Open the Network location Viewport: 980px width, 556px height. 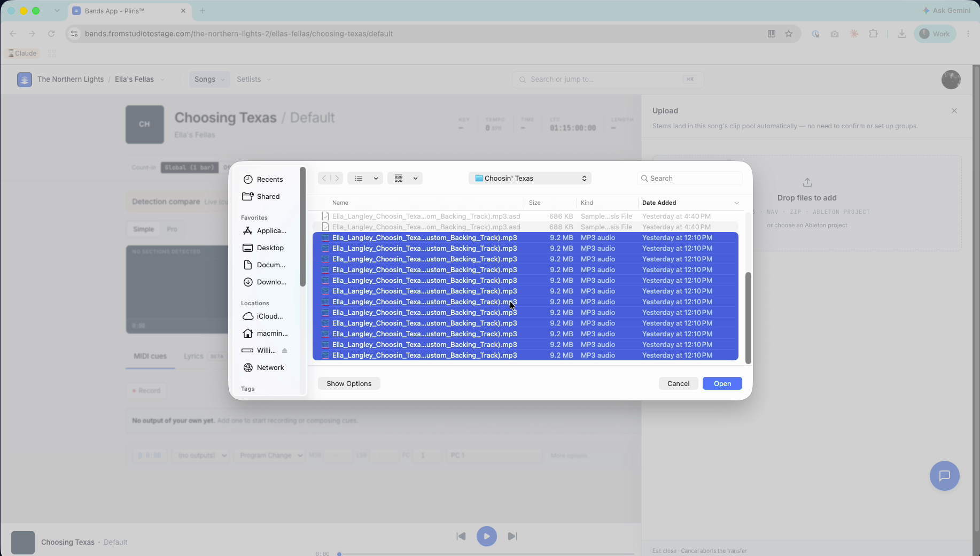point(263,367)
